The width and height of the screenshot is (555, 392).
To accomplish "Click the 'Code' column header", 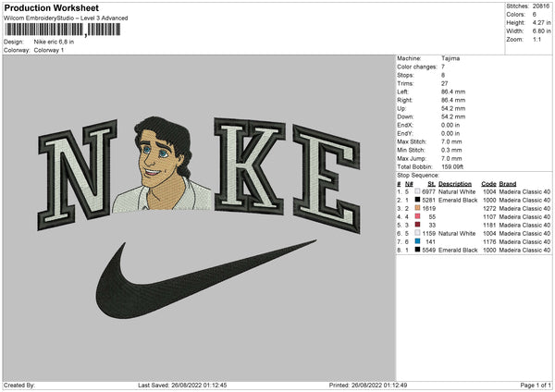I will [x=488, y=184].
